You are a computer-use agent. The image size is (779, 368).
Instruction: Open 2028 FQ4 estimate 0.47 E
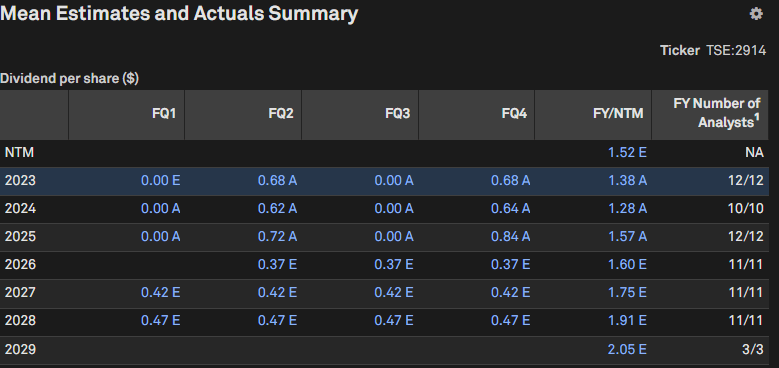tap(511, 321)
